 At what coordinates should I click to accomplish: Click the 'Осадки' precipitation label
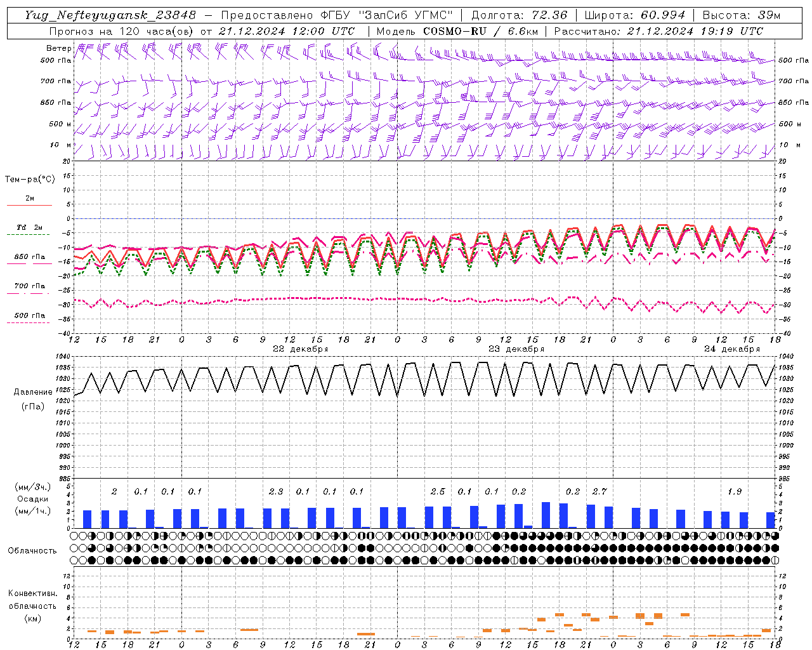[33, 499]
